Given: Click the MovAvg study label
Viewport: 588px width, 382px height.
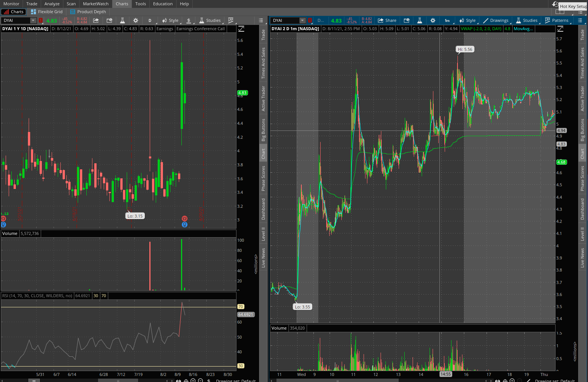Looking at the screenshot, I should point(524,29).
